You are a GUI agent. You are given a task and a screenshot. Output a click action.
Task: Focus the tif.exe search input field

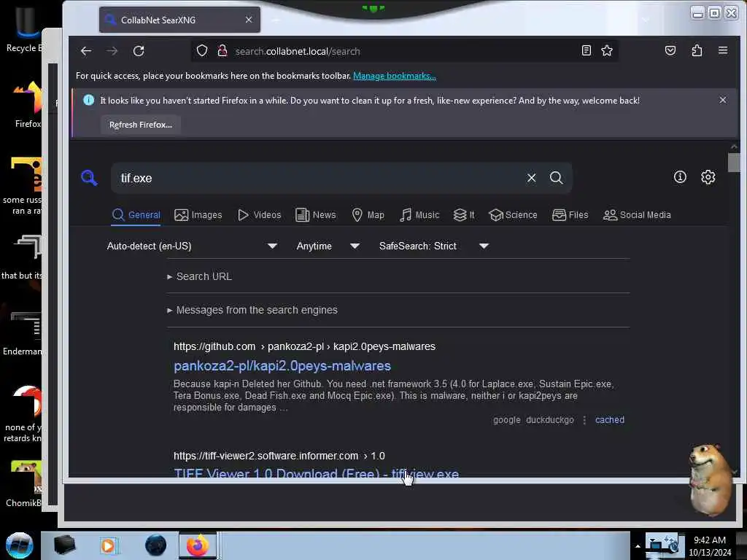coord(320,178)
